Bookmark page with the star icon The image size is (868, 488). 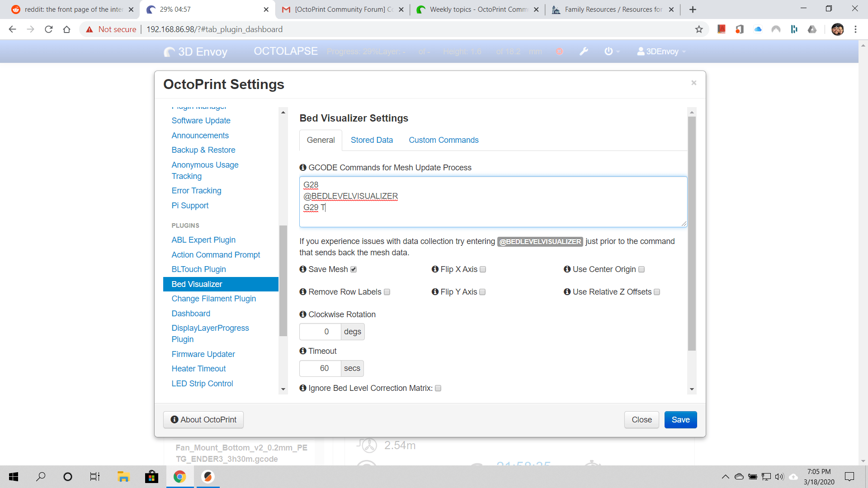pyautogui.click(x=699, y=29)
